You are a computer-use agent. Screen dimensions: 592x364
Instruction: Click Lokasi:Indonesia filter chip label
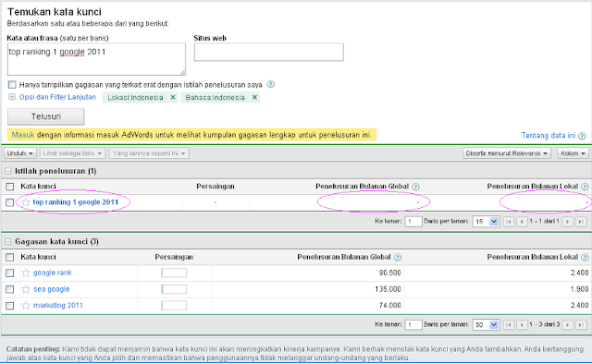coord(135,98)
